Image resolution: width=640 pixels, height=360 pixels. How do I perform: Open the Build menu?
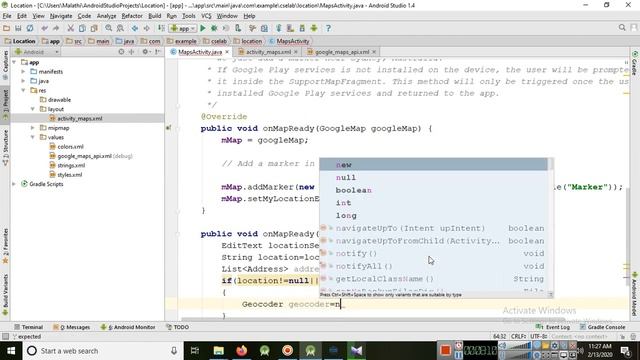click(x=154, y=16)
